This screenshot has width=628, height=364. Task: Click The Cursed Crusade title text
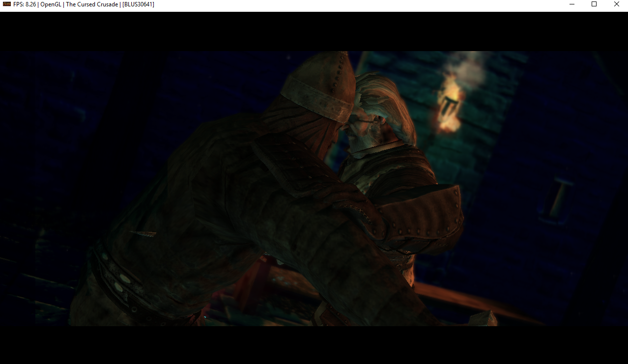click(x=92, y=4)
